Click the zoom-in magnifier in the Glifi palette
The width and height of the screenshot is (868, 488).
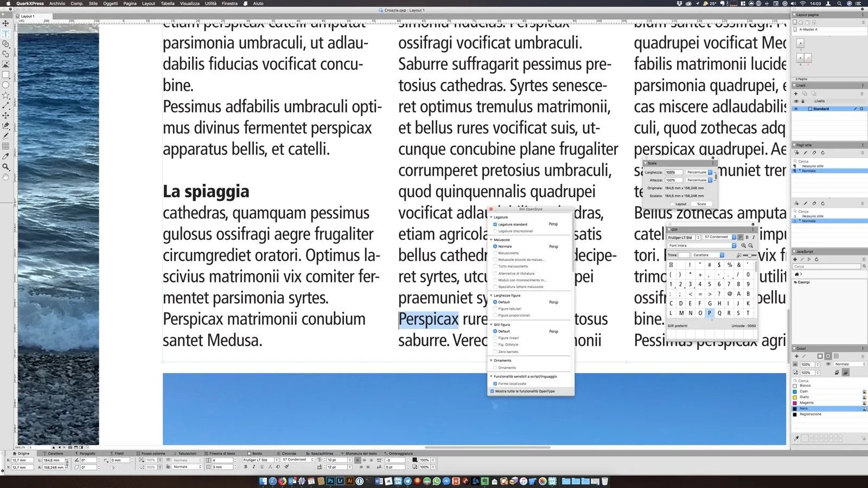coord(744,246)
